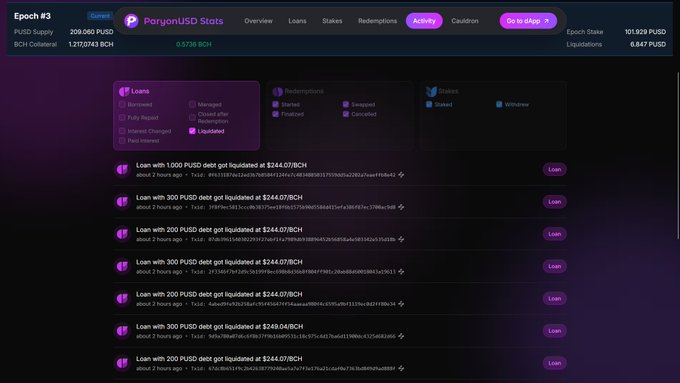Toggle the Swapped redemptions checkbox
680x383 pixels.
pos(346,105)
